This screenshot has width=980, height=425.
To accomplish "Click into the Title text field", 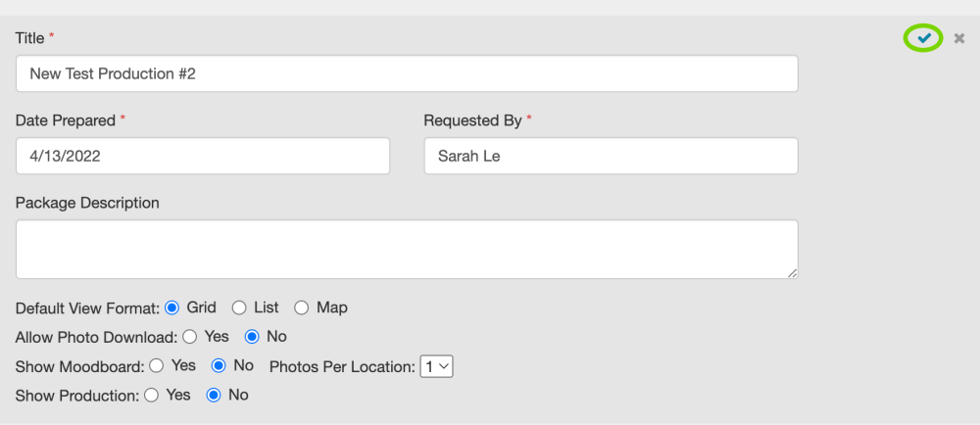I will coord(407,73).
